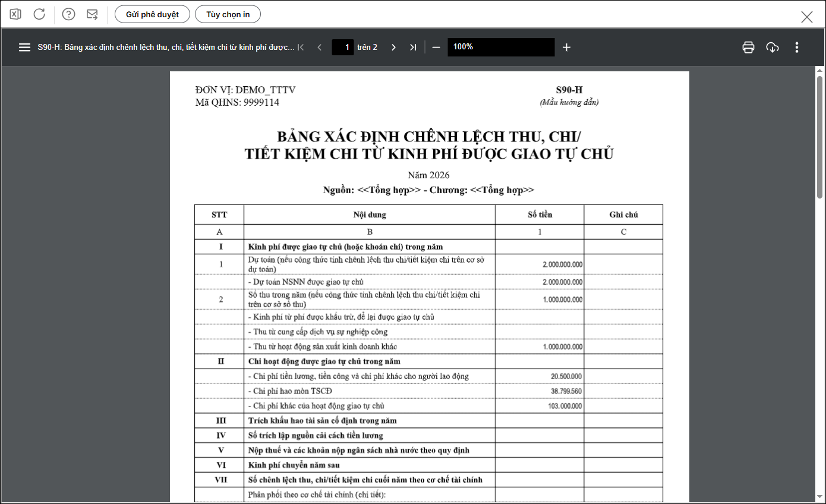Go to the first page
The image size is (826, 504).
[x=301, y=48]
